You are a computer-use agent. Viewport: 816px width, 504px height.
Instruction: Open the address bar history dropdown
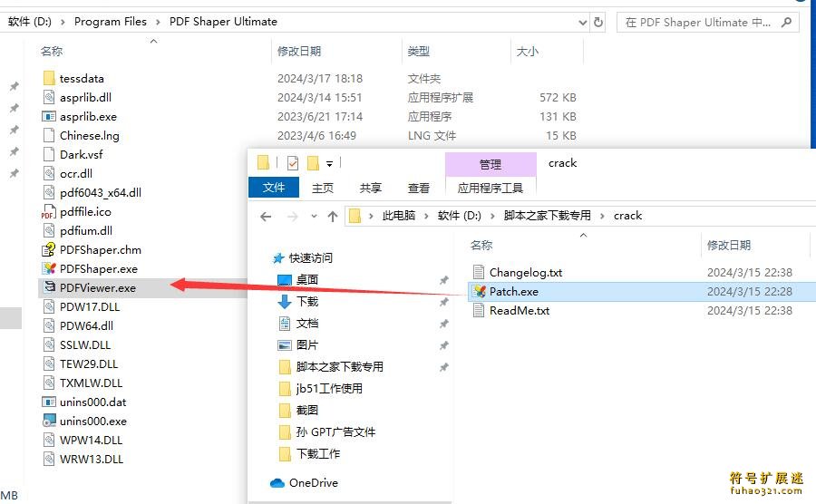(x=583, y=23)
